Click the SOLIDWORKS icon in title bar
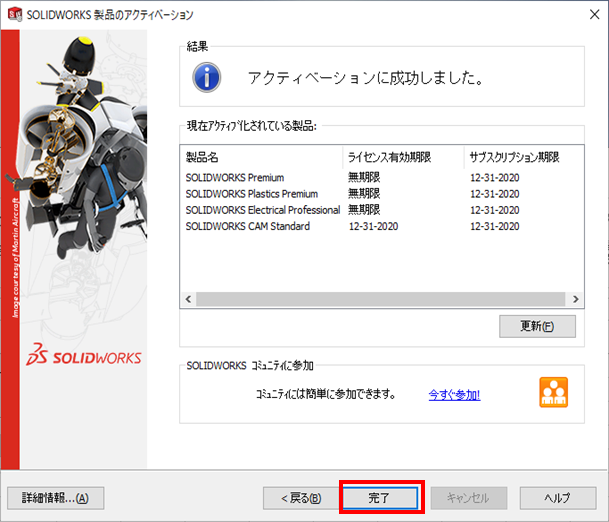Viewport: 609px width, 522px height. [15, 14]
